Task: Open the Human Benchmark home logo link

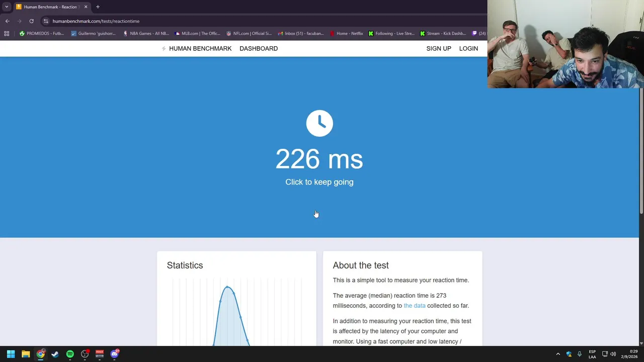Action: pos(196,48)
